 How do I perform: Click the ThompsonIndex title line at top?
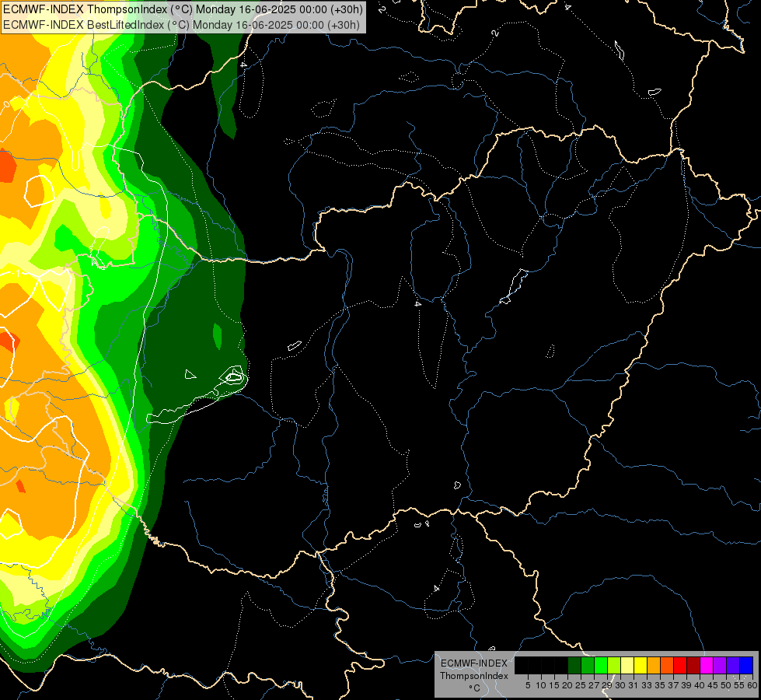point(183,9)
